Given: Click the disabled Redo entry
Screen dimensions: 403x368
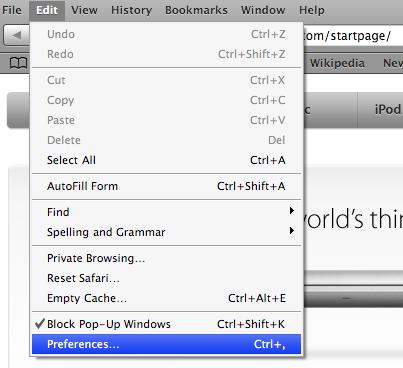Looking at the screenshot, I should (x=166, y=54).
